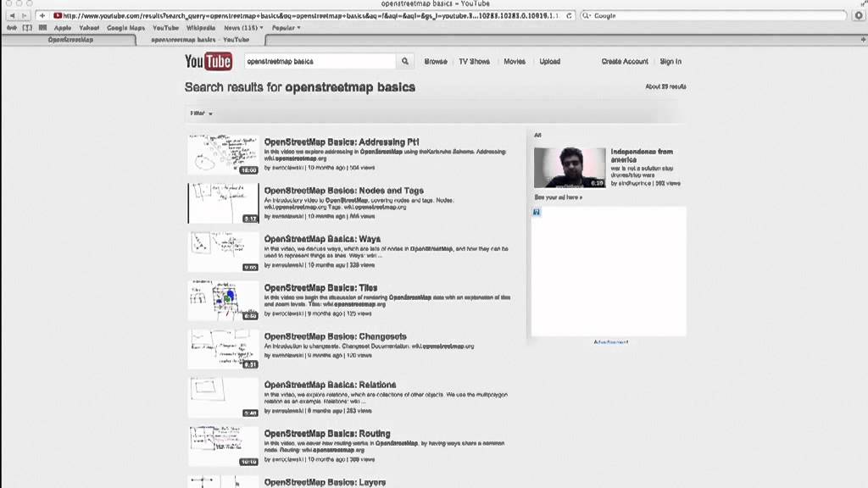868x488 pixels.
Task: Click the About 29 results text
Action: coord(665,87)
